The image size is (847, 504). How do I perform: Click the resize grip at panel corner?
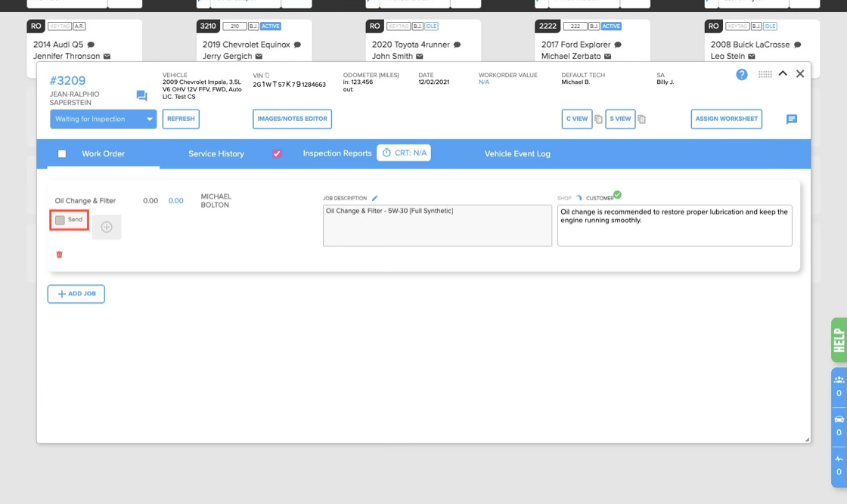(x=807, y=440)
